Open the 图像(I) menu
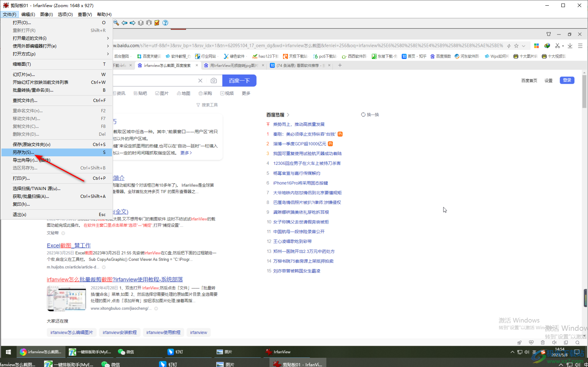The height and width of the screenshot is (367, 588). tap(46, 14)
